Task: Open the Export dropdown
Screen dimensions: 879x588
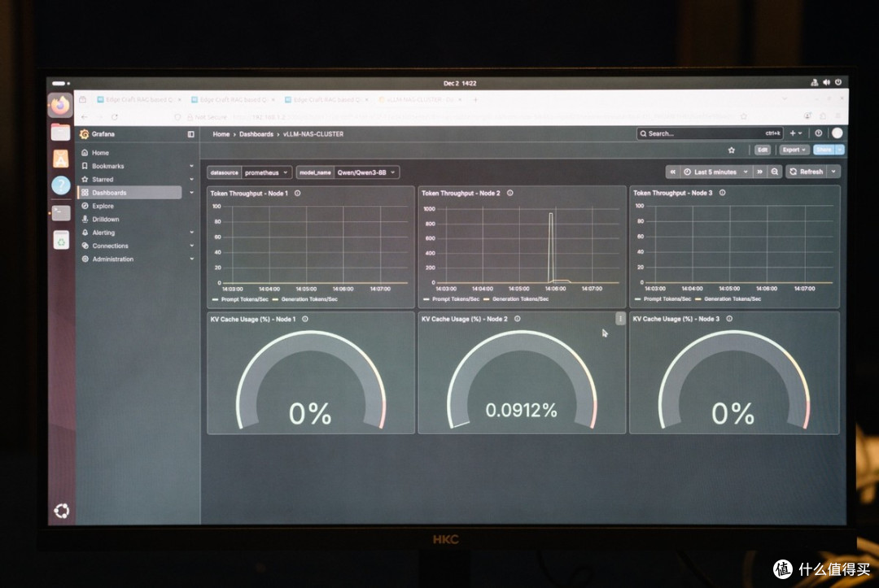Action: pyautogui.click(x=794, y=150)
